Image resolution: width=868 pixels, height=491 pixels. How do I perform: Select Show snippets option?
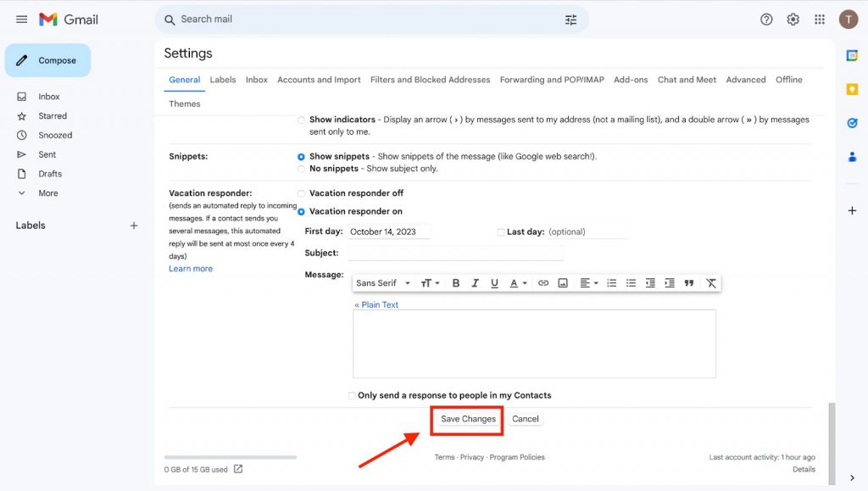pos(301,157)
